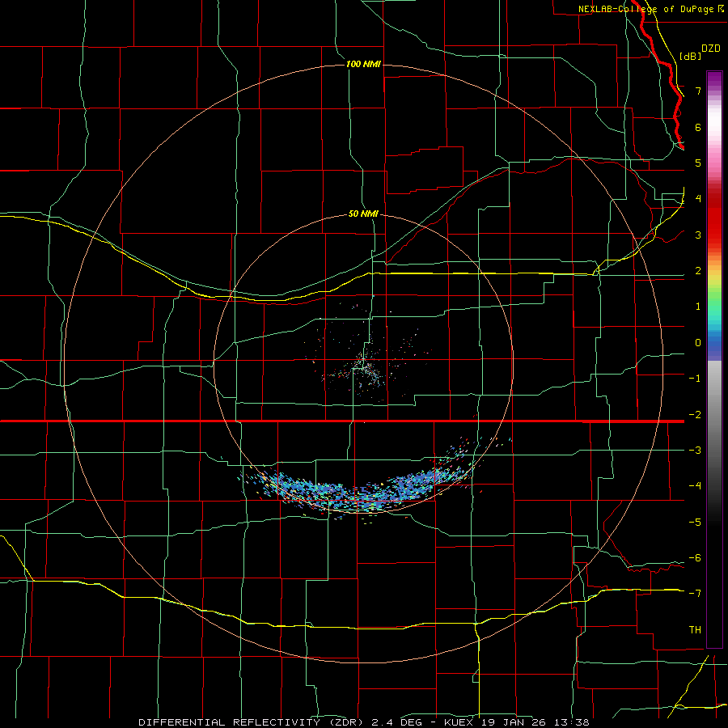Click the -2 value on the ZDR scale
This screenshot has width=728, height=728.
click(695, 415)
